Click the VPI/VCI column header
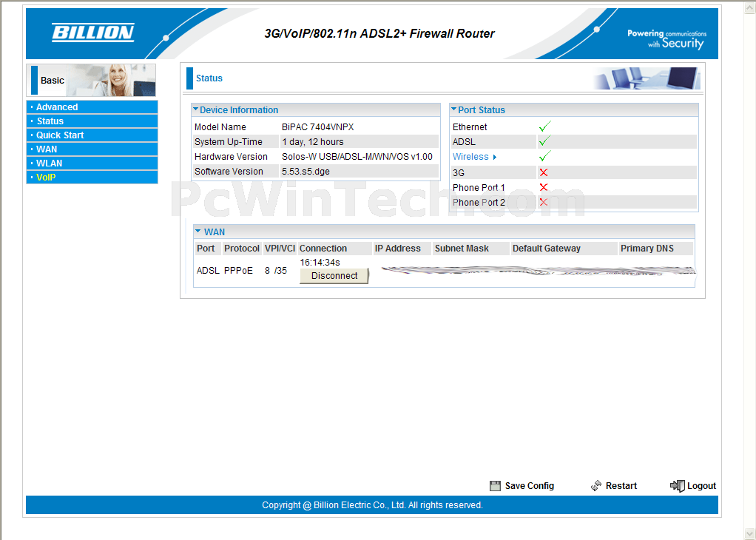The height and width of the screenshot is (540, 756). [x=280, y=249]
